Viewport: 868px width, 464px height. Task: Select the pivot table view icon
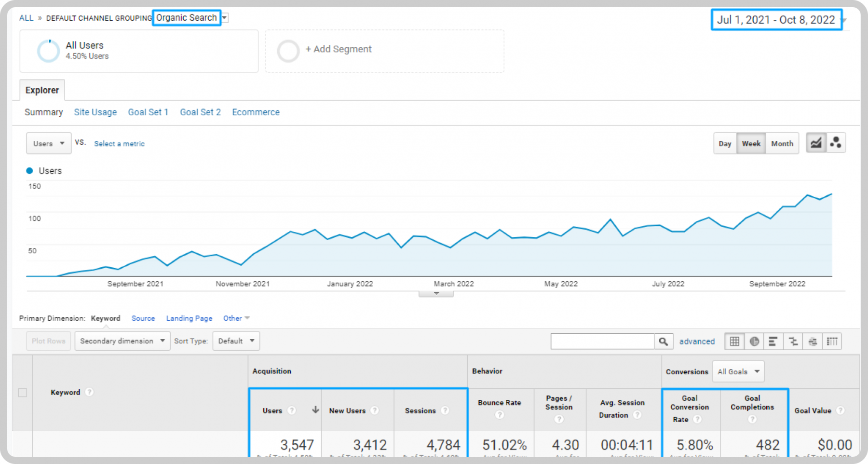(832, 341)
